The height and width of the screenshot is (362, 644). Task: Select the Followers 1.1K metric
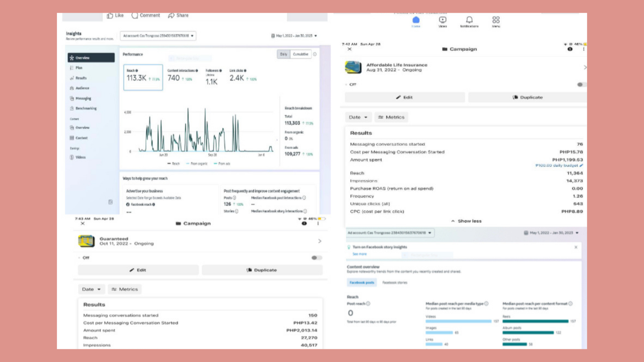pos(213,77)
